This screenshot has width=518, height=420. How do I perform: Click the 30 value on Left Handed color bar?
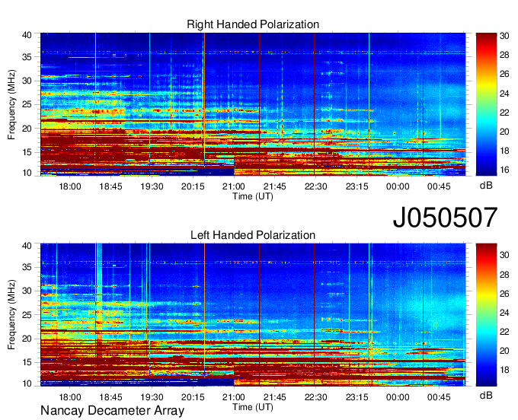tap(504, 255)
